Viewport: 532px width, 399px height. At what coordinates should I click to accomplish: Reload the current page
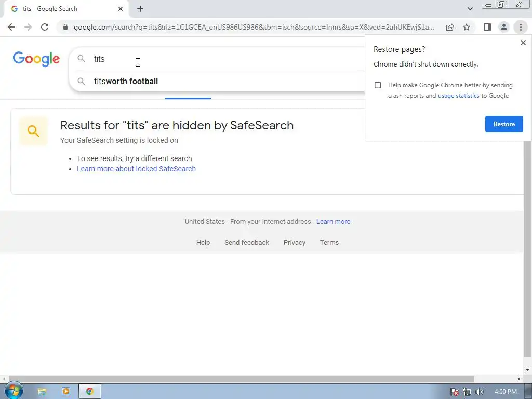(45, 27)
